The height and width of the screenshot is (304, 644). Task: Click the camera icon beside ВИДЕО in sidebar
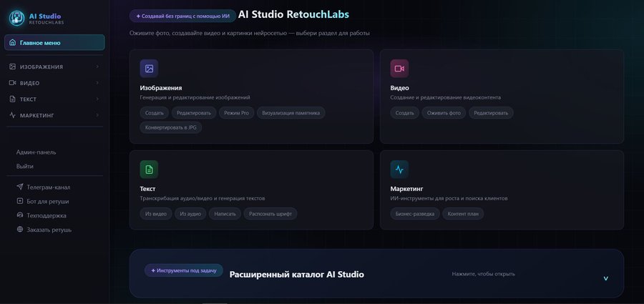(13, 83)
